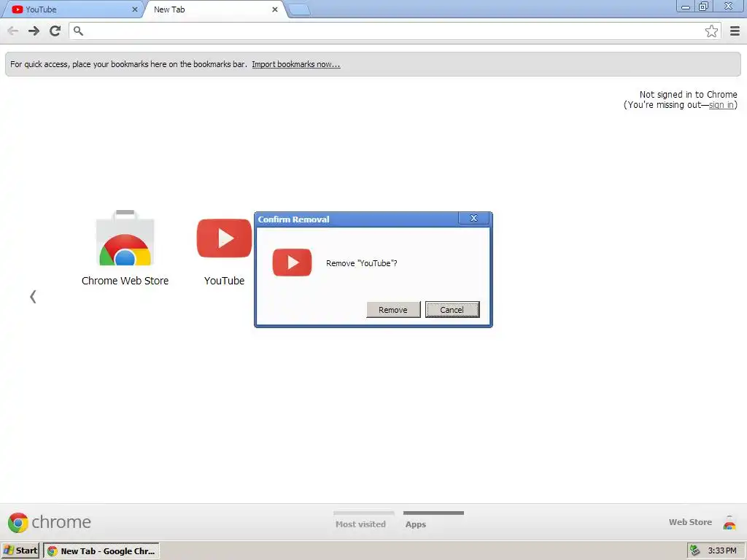The width and height of the screenshot is (747, 560).
Task: Select the New Tab tab
Action: (x=215, y=9)
